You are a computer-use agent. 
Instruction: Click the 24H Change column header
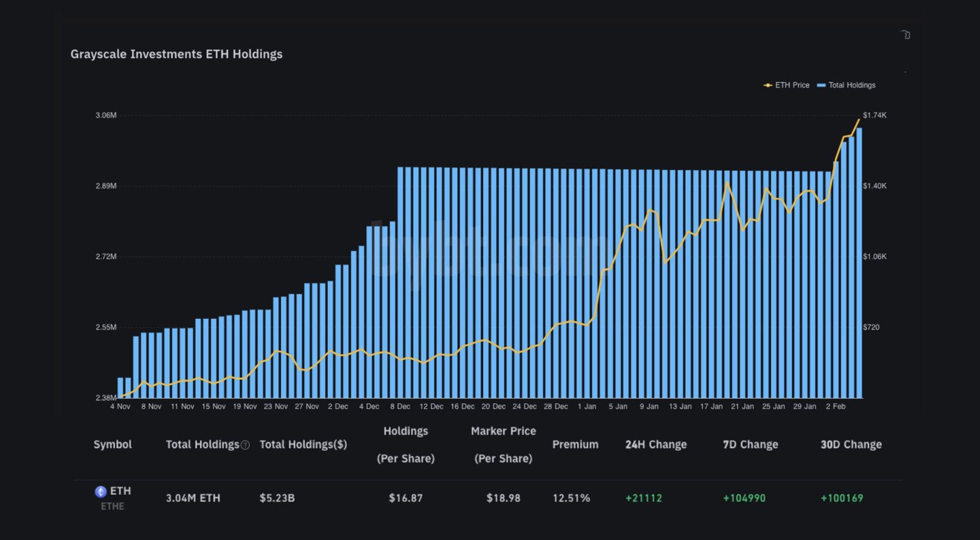click(x=656, y=444)
